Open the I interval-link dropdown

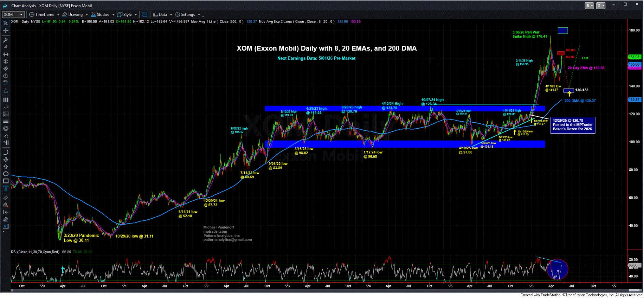tap(600, 6)
